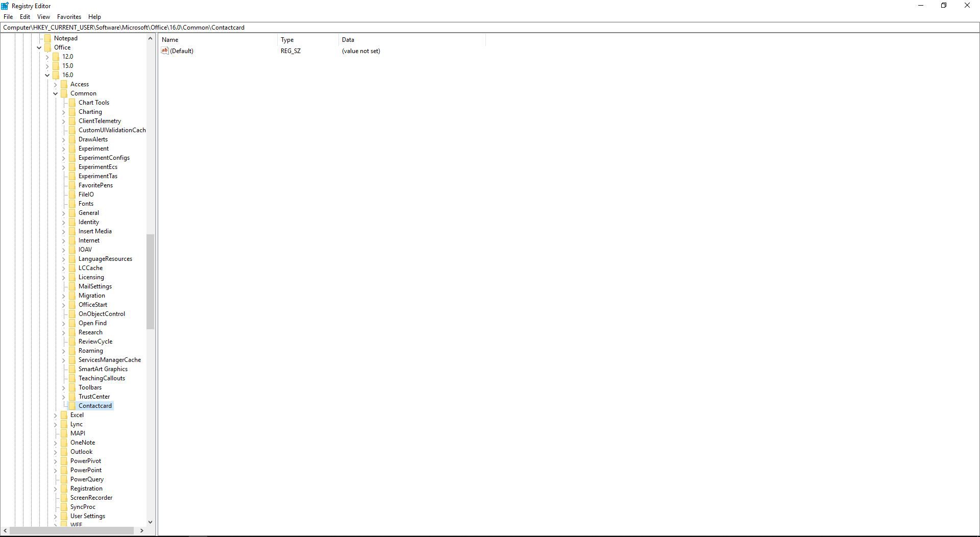Open the File menu
This screenshot has height=537, width=980.
coord(8,17)
